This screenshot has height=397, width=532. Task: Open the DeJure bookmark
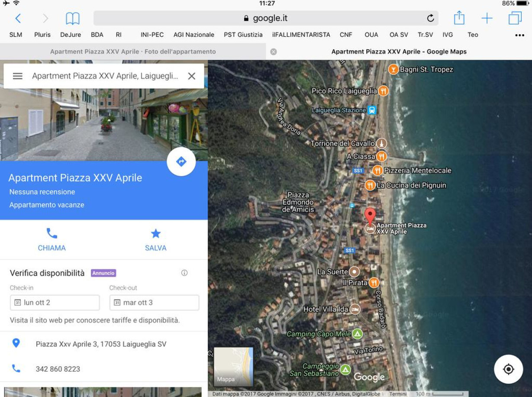(x=71, y=35)
